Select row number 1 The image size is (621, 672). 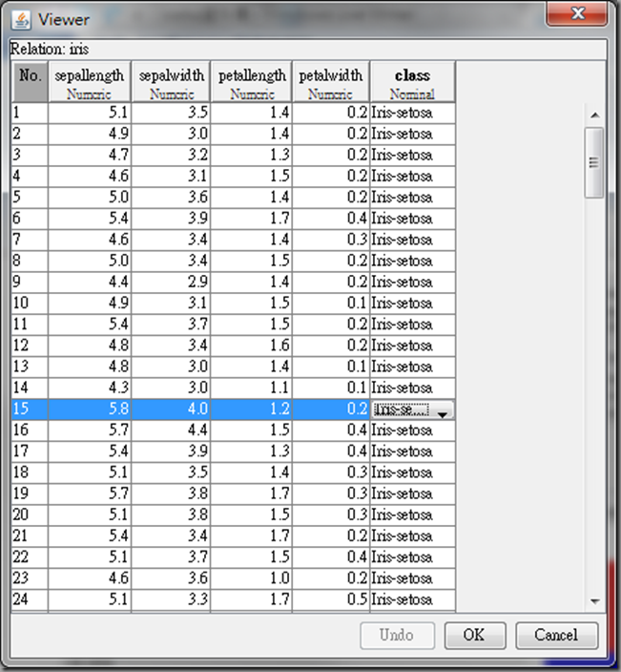[30, 113]
